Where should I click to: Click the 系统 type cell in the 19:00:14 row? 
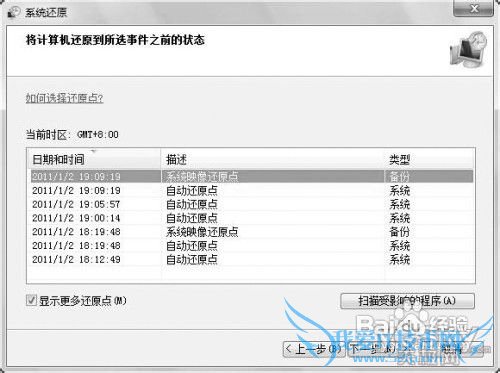400,218
